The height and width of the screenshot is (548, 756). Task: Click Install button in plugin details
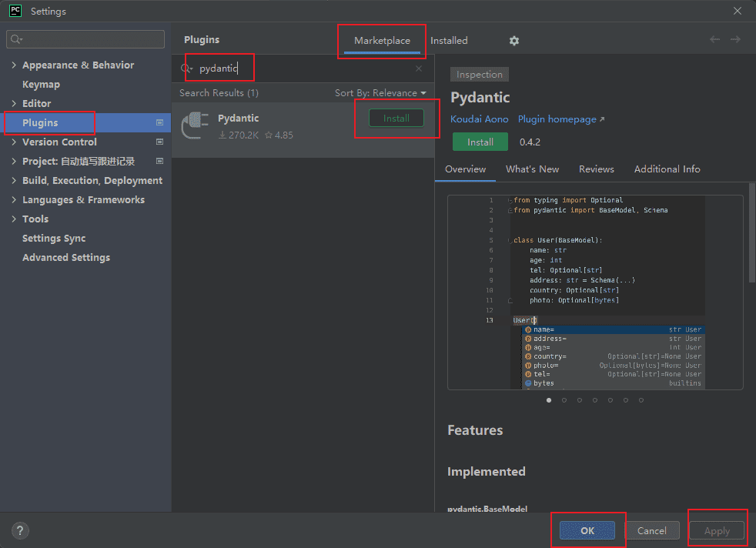(480, 142)
